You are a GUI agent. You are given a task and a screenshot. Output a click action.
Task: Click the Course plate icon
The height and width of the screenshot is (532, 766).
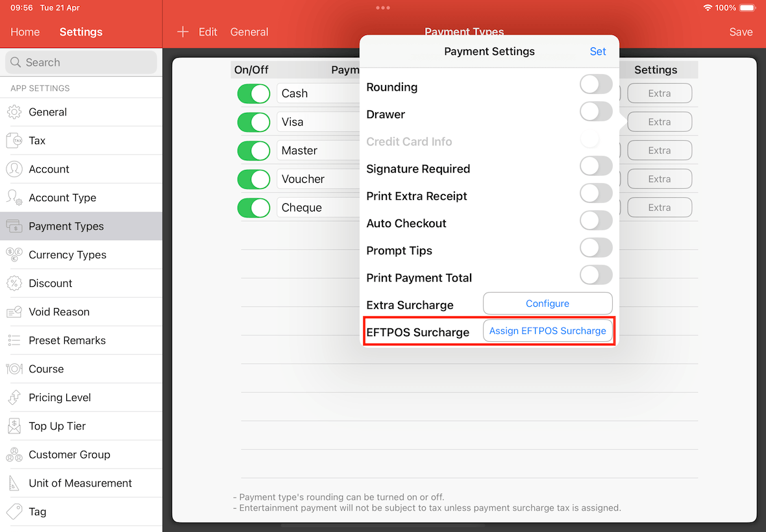[x=14, y=369]
